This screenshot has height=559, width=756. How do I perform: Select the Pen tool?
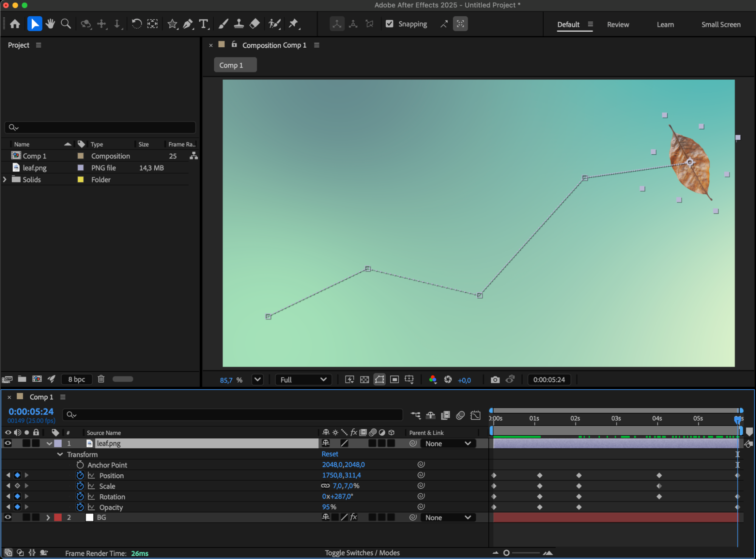188,24
